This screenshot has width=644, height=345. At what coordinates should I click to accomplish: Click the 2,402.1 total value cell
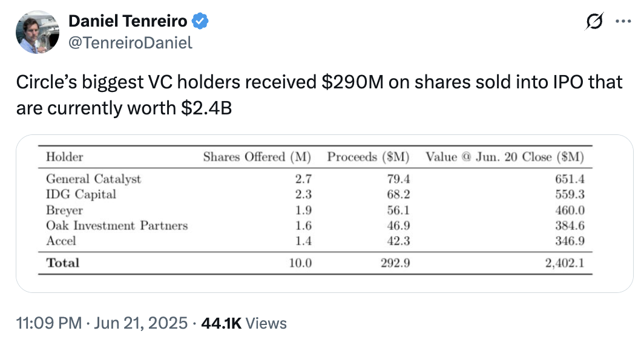(x=565, y=263)
